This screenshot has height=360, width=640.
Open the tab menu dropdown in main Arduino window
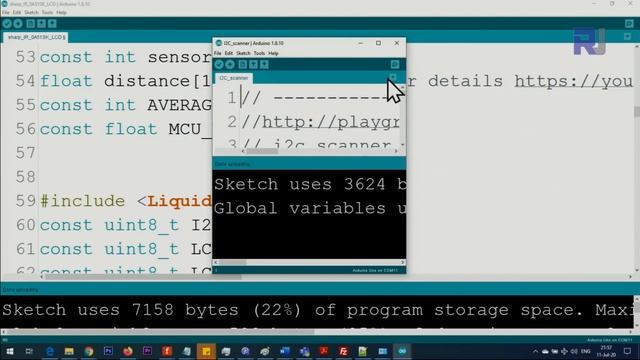(628, 37)
